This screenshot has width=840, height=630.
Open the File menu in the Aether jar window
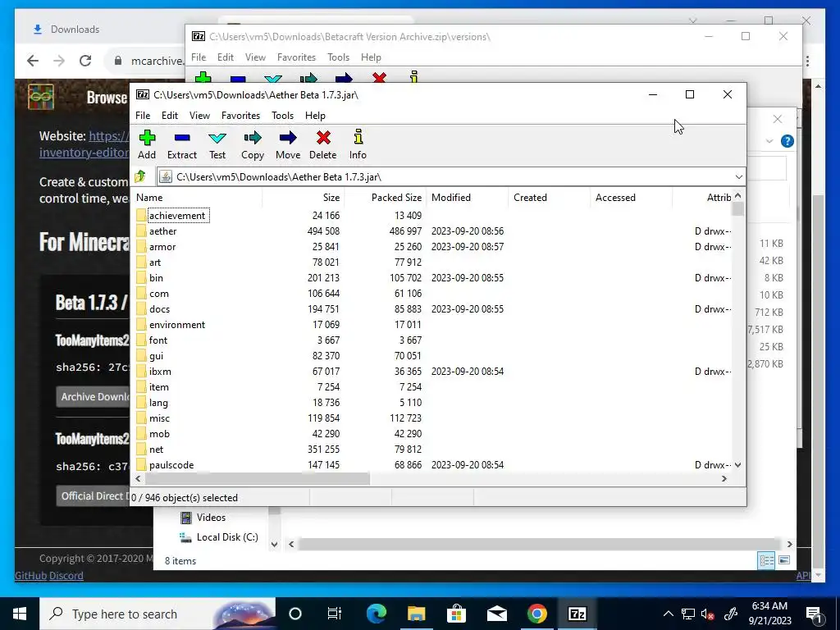[x=143, y=115]
